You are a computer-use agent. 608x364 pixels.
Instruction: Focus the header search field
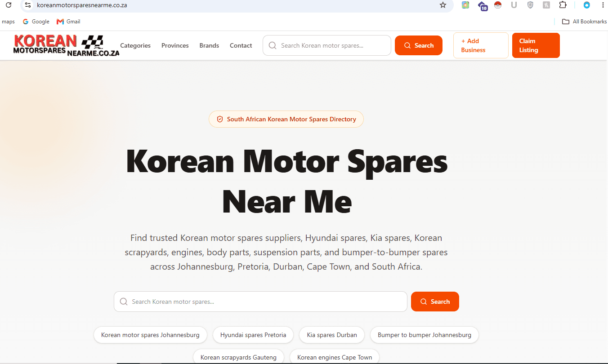(x=327, y=45)
